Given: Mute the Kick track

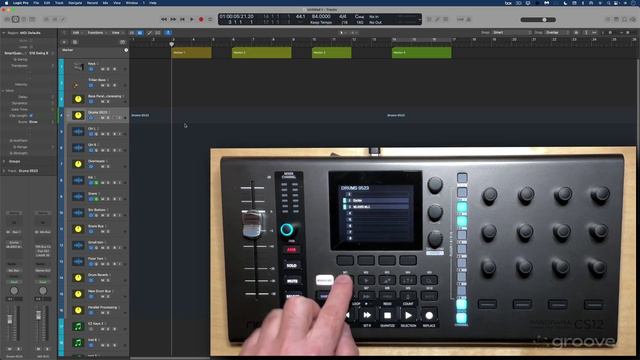Looking at the screenshot, I should [x=103, y=69].
